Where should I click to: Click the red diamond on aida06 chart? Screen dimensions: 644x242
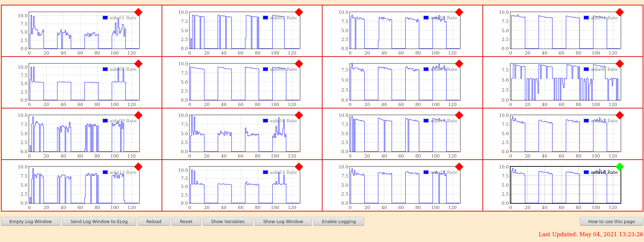(299, 64)
